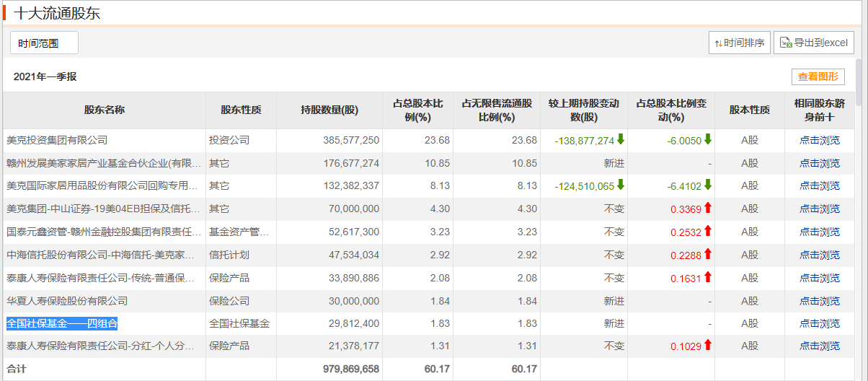868x381 pixels.
Task: Click the 合计 total row label
Action: pyautogui.click(x=17, y=369)
